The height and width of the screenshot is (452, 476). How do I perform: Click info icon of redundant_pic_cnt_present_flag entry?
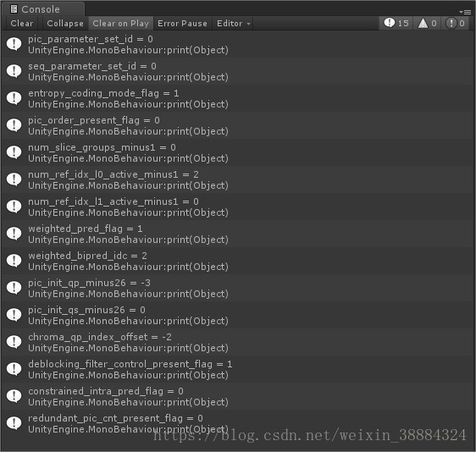click(14, 423)
